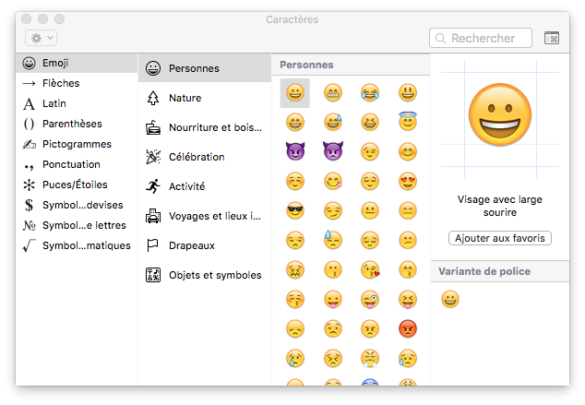Select the Personnes emoji subcategory

click(204, 68)
